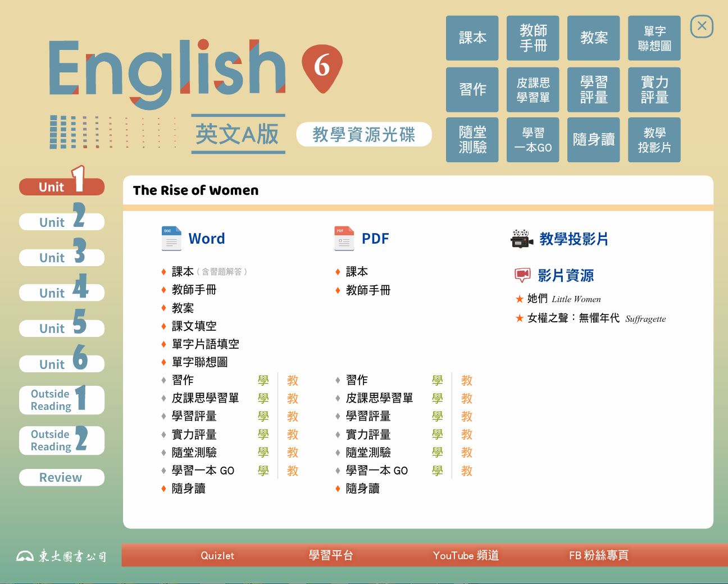Open teacher version of Word 學習評量
The width and height of the screenshot is (728, 584).
coord(292,416)
